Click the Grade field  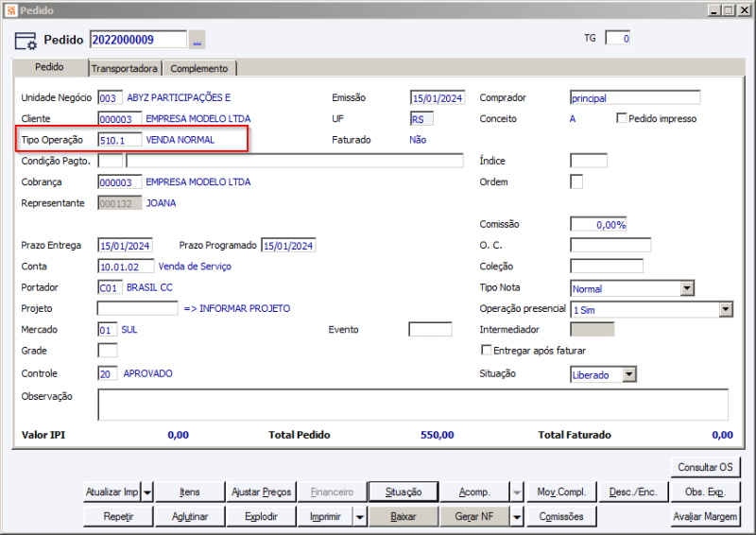click(x=108, y=351)
